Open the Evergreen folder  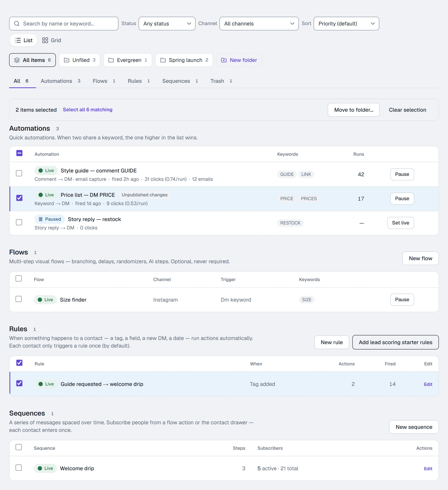(x=128, y=60)
